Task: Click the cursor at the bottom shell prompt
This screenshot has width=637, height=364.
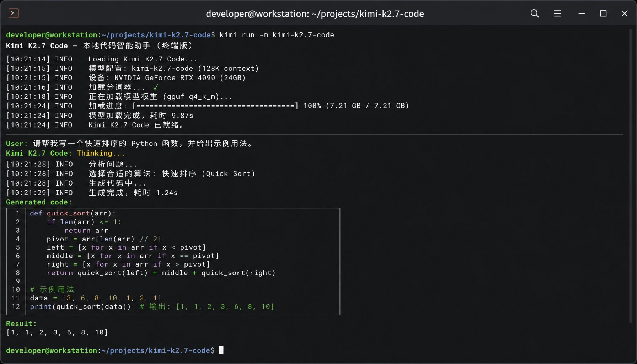Action: tap(221, 350)
